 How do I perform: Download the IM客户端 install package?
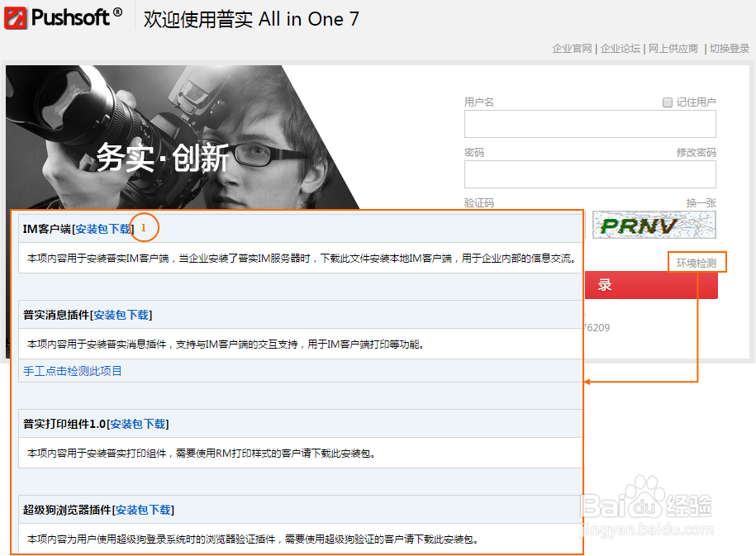102,229
